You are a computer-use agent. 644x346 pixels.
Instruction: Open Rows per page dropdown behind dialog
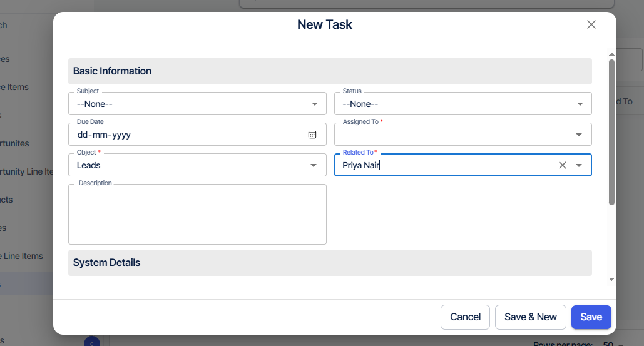[x=613, y=344]
